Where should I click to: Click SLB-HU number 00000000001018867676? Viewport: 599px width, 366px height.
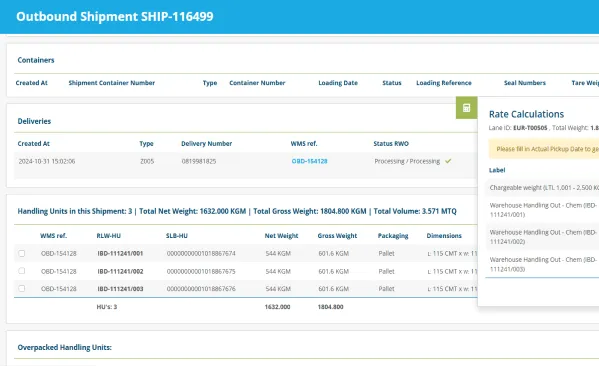201,289
